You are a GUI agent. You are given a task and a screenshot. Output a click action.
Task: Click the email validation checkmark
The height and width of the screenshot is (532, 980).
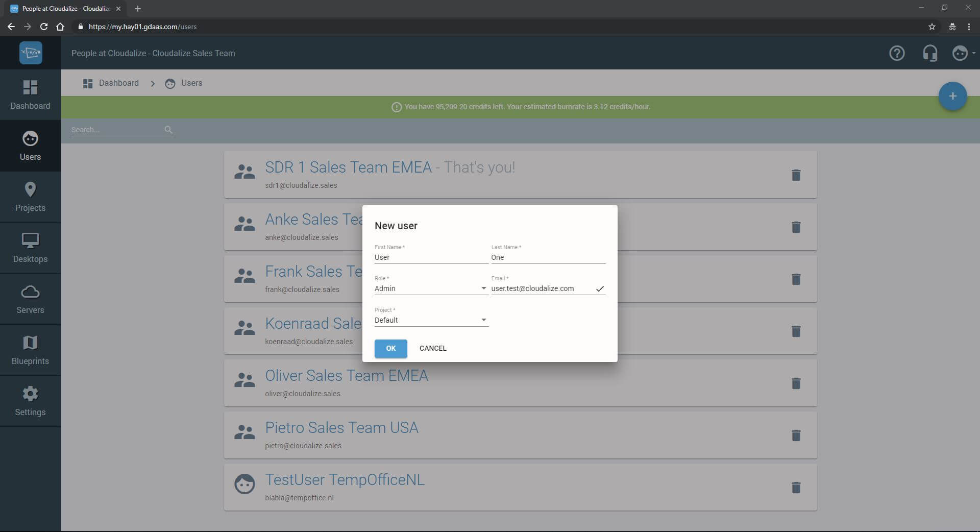(x=600, y=289)
